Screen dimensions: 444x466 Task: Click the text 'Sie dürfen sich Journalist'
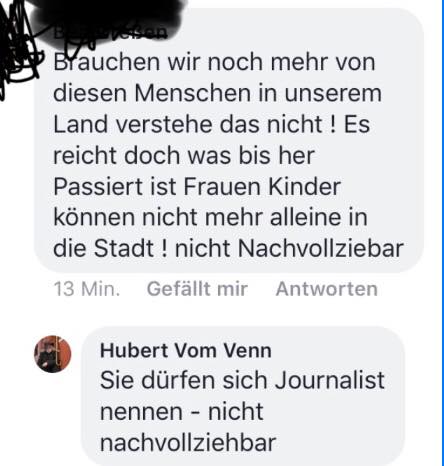tap(242, 380)
